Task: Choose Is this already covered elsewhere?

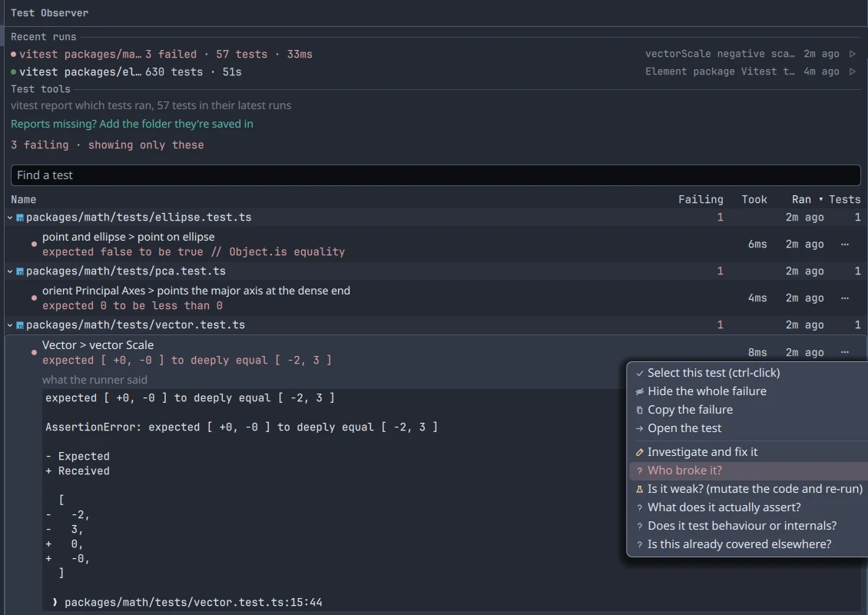Action: click(748, 544)
